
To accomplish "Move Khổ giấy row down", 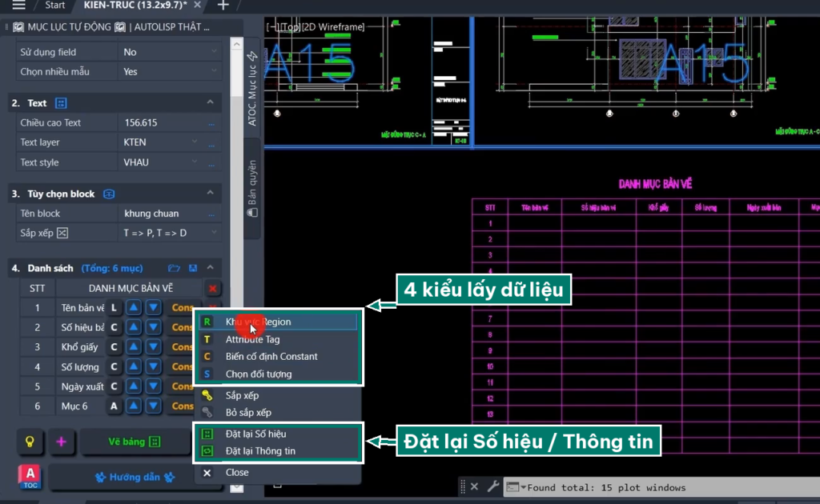I will pos(153,346).
